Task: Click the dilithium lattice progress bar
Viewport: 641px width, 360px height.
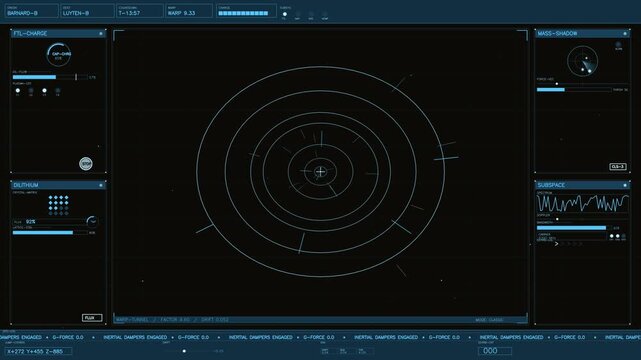Action: tap(50, 233)
